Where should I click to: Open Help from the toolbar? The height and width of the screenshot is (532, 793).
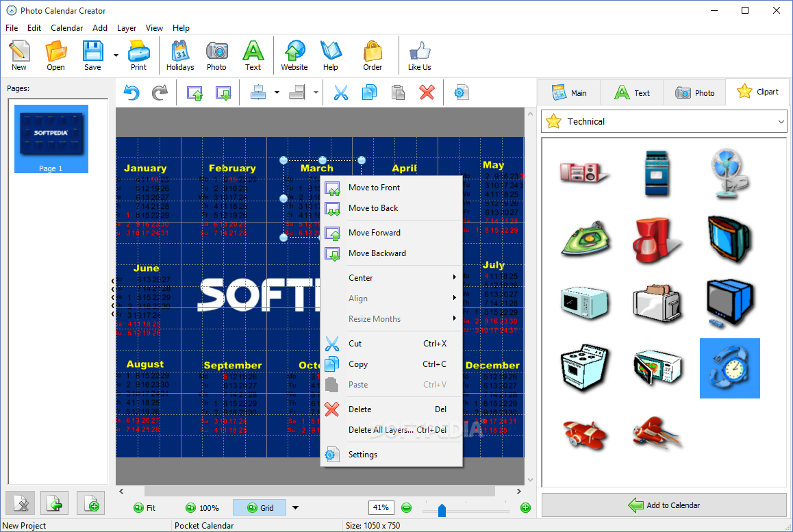coord(331,55)
